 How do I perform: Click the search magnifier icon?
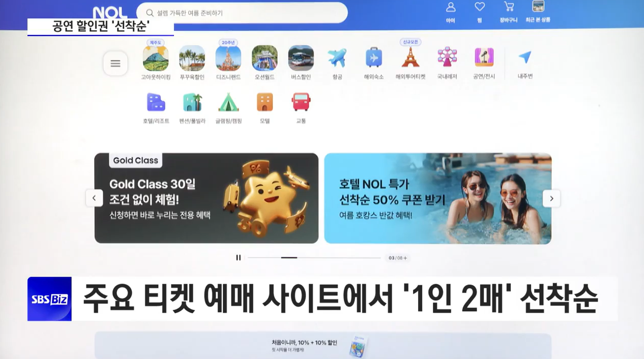pos(150,13)
